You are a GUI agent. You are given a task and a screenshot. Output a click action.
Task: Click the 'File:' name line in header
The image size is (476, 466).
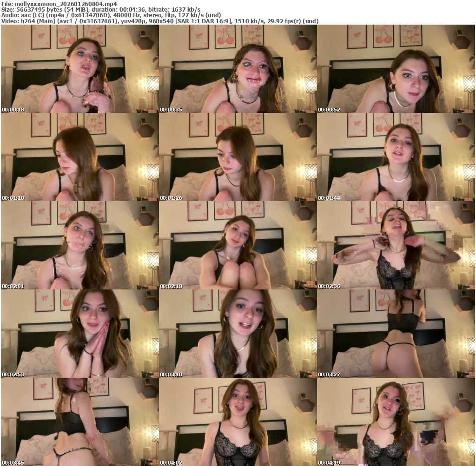(x=59, y=4)
